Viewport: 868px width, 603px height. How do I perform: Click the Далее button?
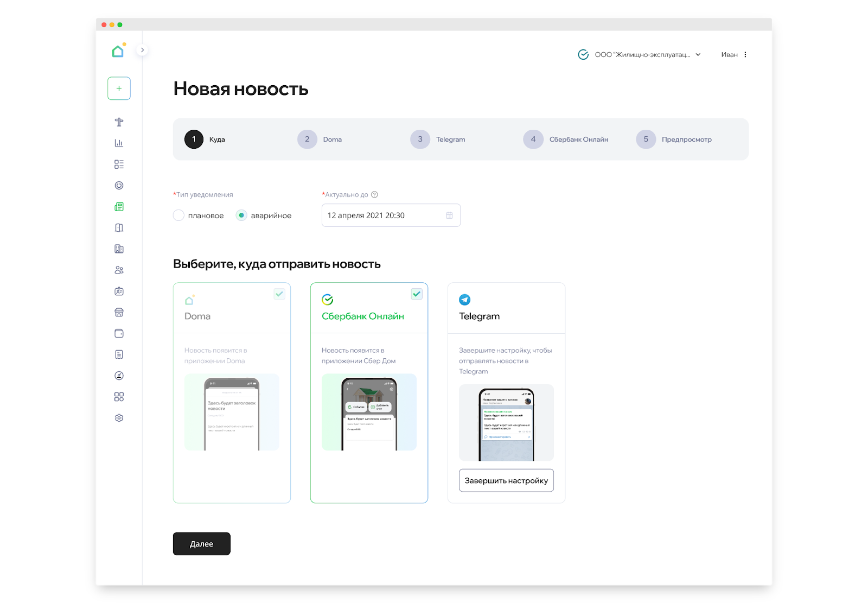coord(202,544)
